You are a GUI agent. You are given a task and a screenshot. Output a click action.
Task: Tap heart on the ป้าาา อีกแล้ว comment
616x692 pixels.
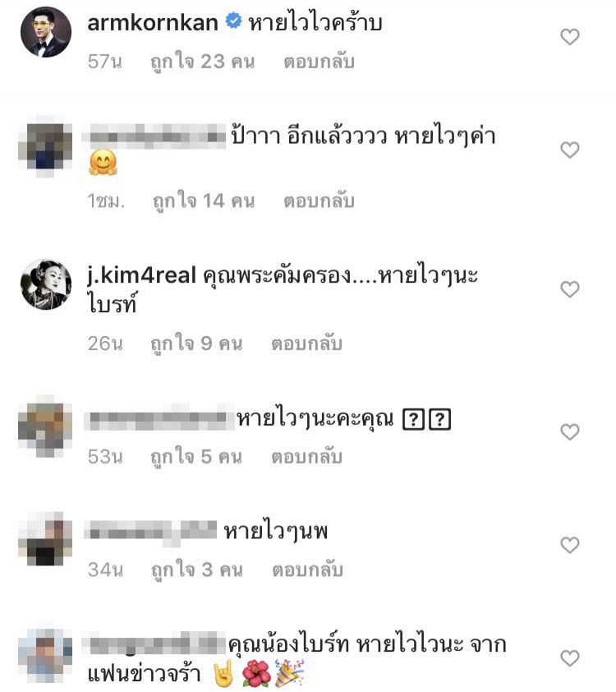pyautogui.click(x=570, y=150)
